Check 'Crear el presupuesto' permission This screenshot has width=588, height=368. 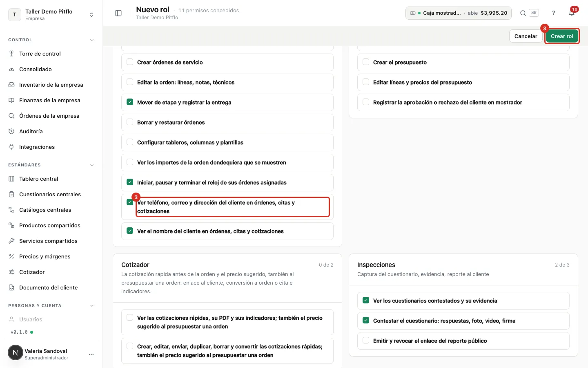click(x=366, y=62)
